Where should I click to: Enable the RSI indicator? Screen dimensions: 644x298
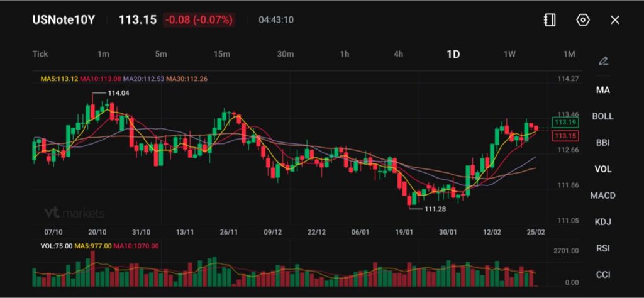[602, 248]
